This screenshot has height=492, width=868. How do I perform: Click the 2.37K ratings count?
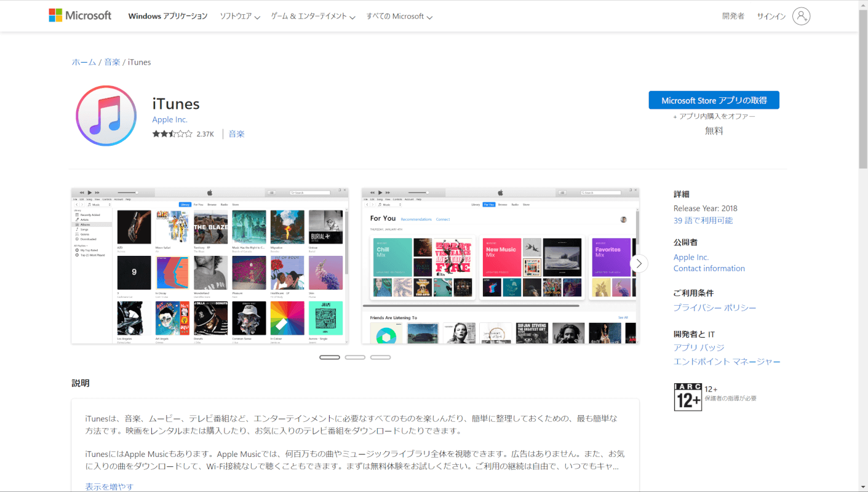205,133
